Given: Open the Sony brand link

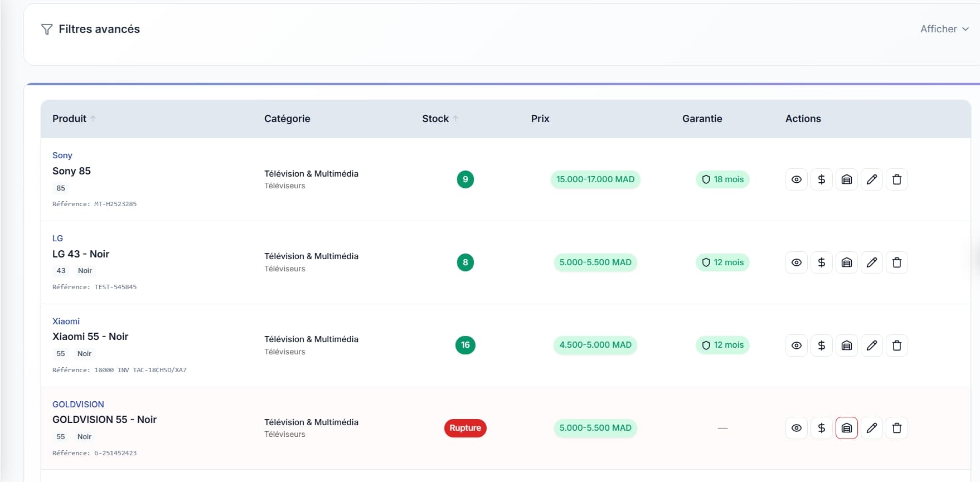Looking at the screenshot, I should point(62,155).
